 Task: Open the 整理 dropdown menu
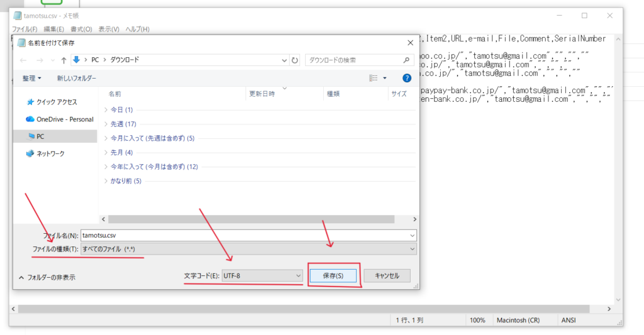pos(31,78)
